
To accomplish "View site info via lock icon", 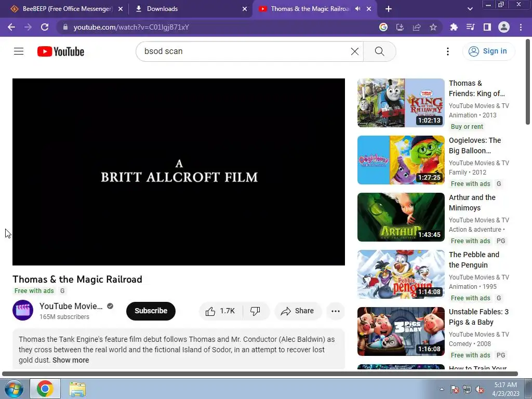I will coord(65,27).
